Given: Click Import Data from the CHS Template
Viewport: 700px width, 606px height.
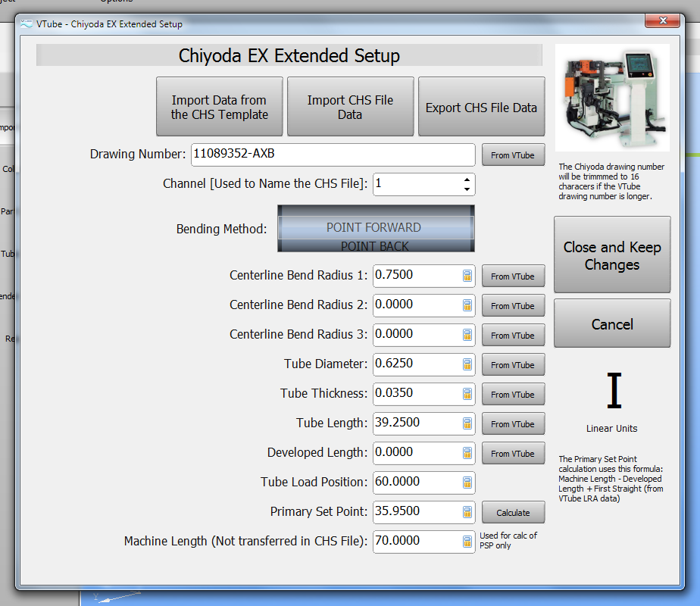Looking at the screenshot, I should [220, 107].
